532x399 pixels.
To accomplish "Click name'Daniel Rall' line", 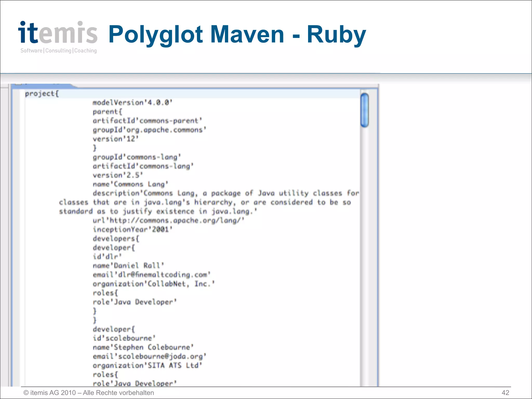I will (x=128, y=266).
